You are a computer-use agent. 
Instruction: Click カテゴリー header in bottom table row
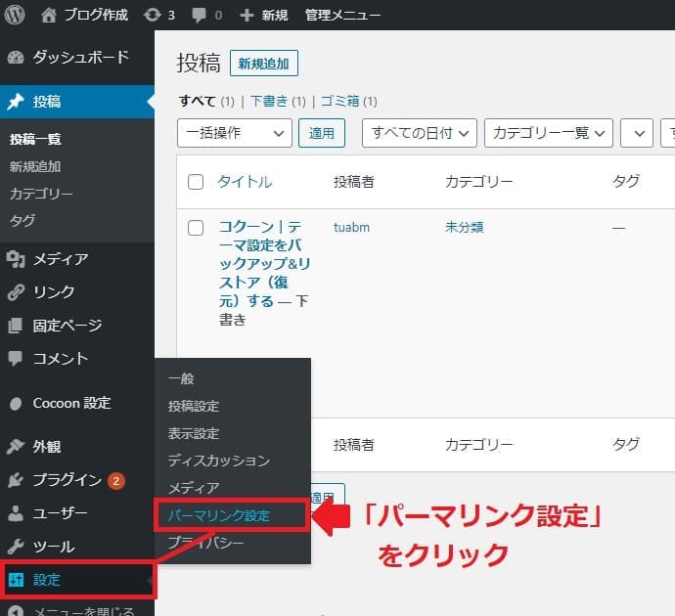[478, 444]
